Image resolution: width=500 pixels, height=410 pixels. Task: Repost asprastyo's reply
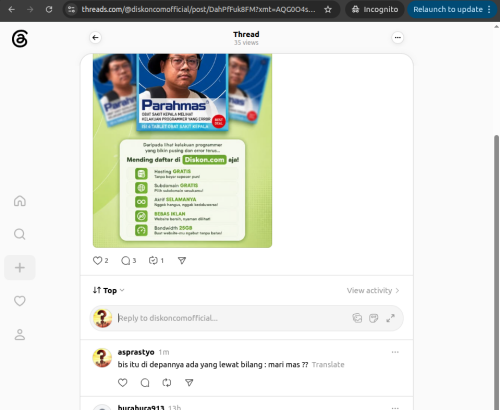pyautogui.click(x=167, y=383)
